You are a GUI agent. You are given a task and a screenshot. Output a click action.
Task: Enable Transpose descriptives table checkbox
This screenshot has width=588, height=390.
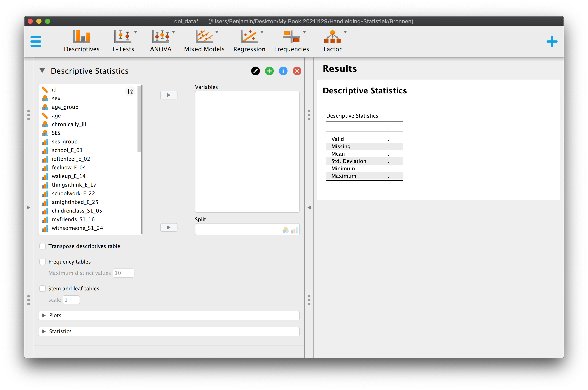point(43,246)
